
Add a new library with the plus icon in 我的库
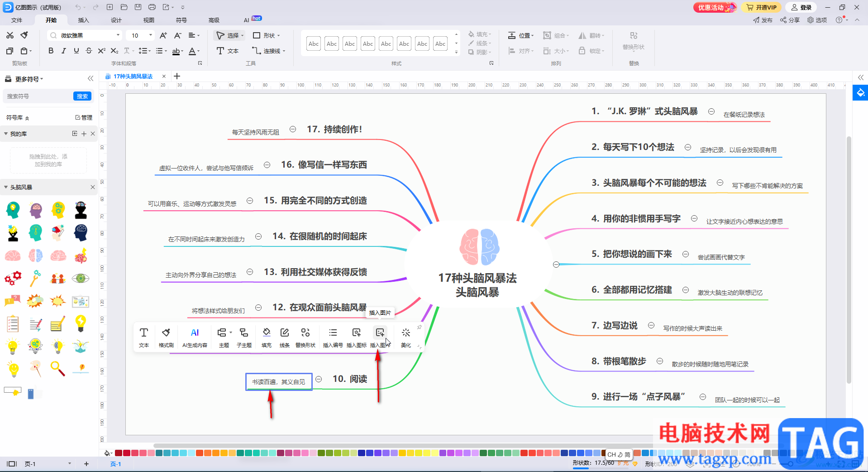(84, 134)
